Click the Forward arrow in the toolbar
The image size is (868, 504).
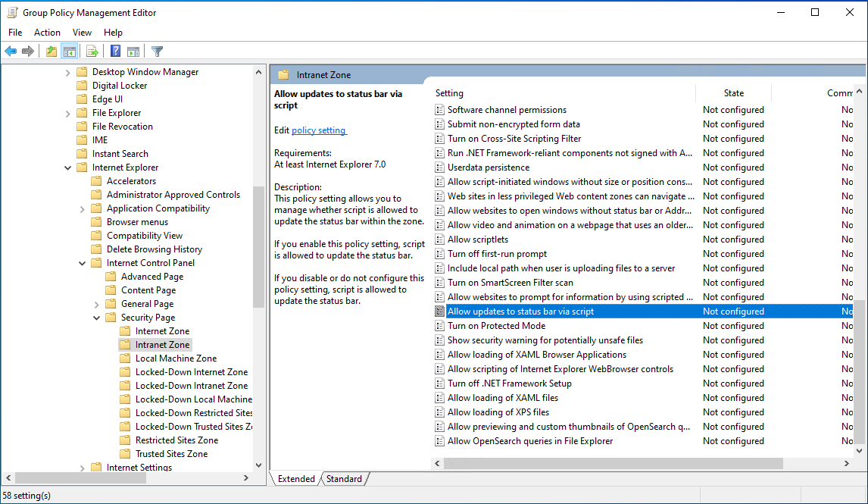coord(28,52)
